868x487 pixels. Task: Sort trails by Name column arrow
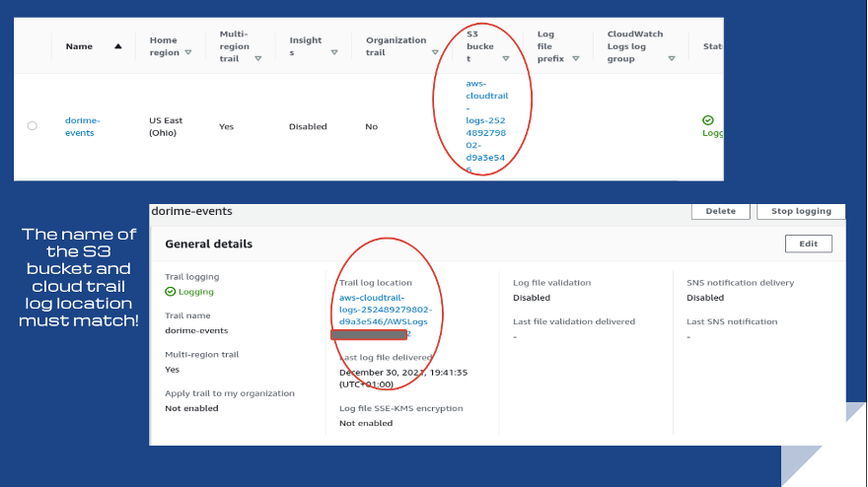(118, 46)
